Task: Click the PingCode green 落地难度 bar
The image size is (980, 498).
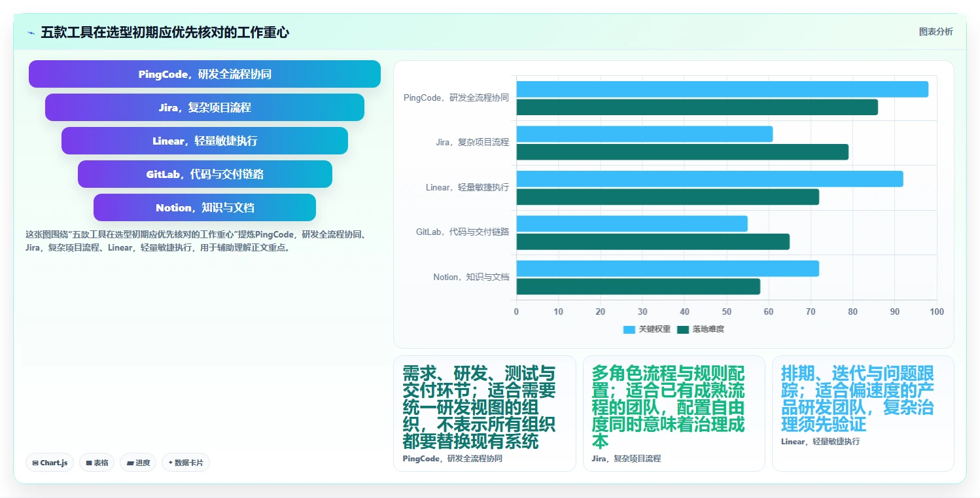Action: click(x=697, y=107)
